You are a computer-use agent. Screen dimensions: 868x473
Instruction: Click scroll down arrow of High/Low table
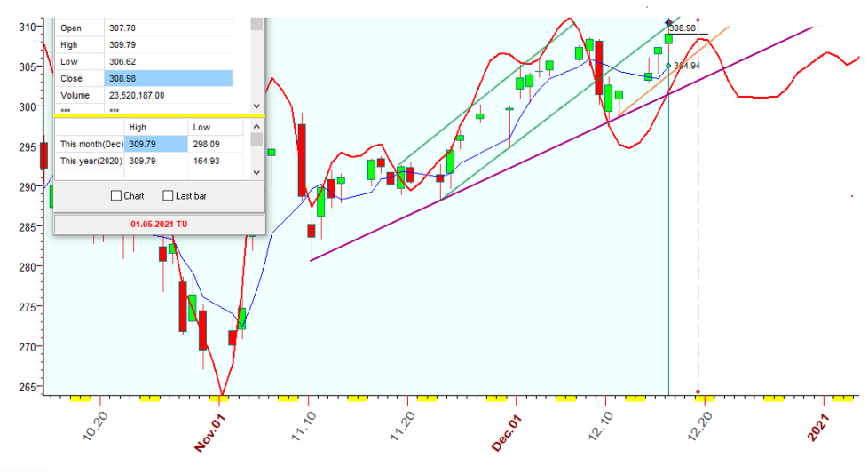(256, 172)
